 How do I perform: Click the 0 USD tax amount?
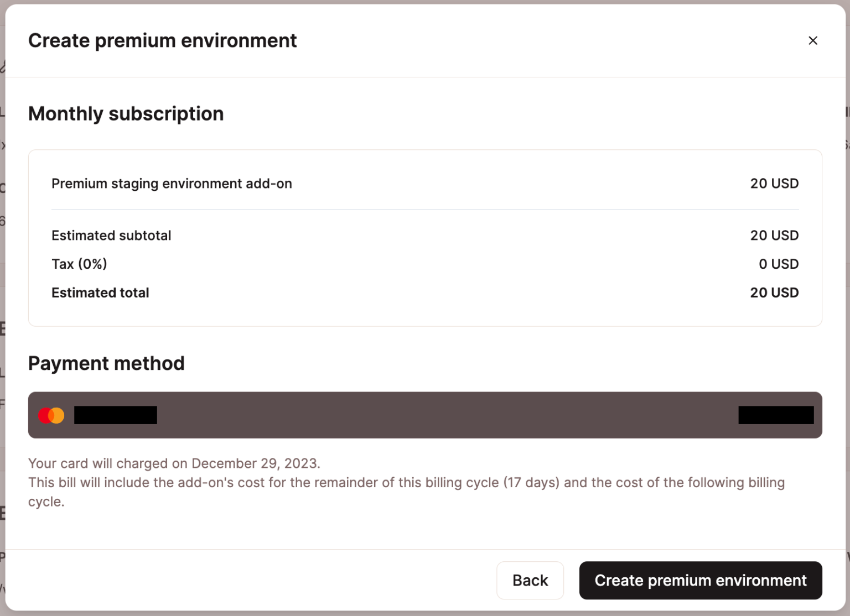(x=778, y=264)
